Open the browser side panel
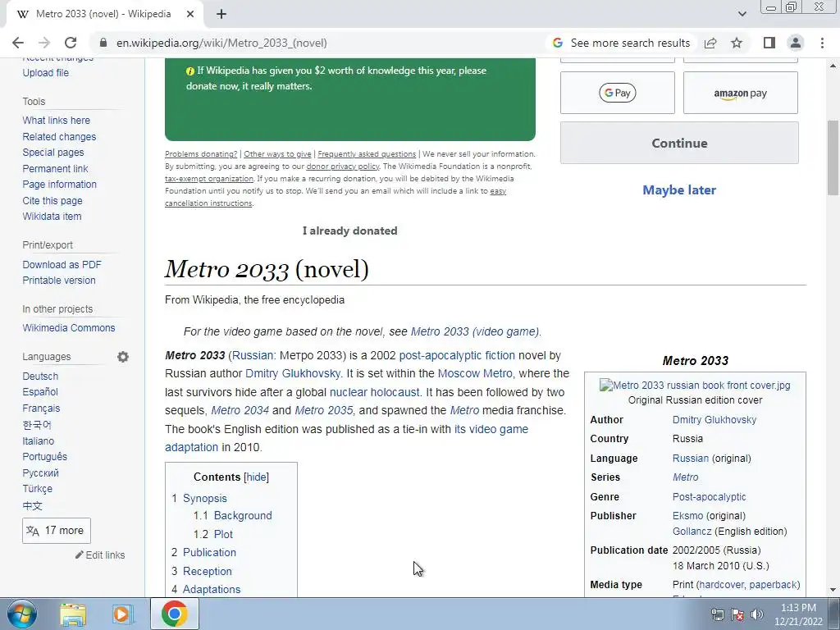840x630 pixels. tap(769, 43)
